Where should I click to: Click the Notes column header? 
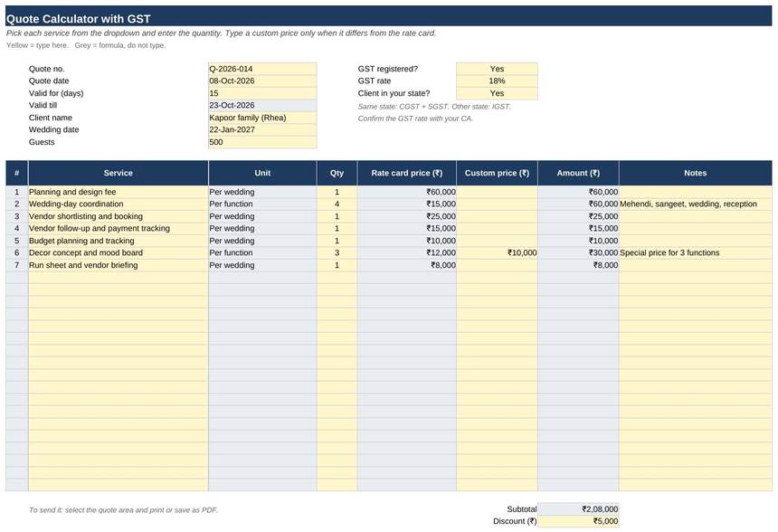point(696,173)
